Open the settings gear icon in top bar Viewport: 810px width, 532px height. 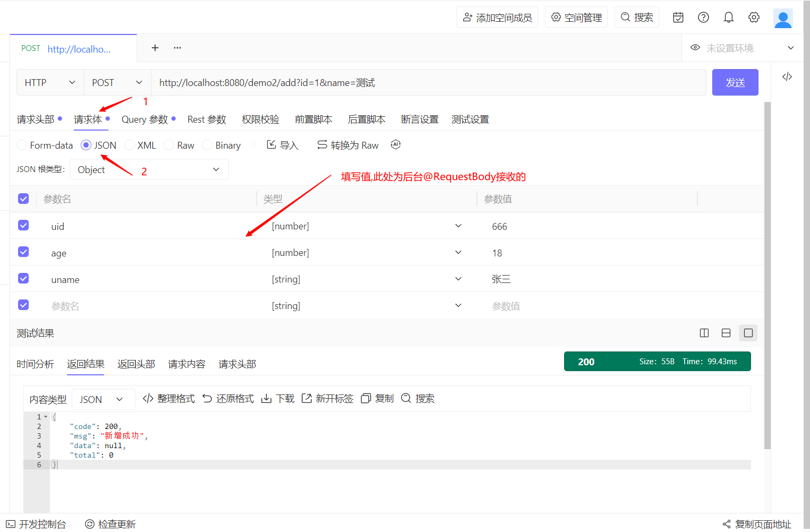pos(754,18)
